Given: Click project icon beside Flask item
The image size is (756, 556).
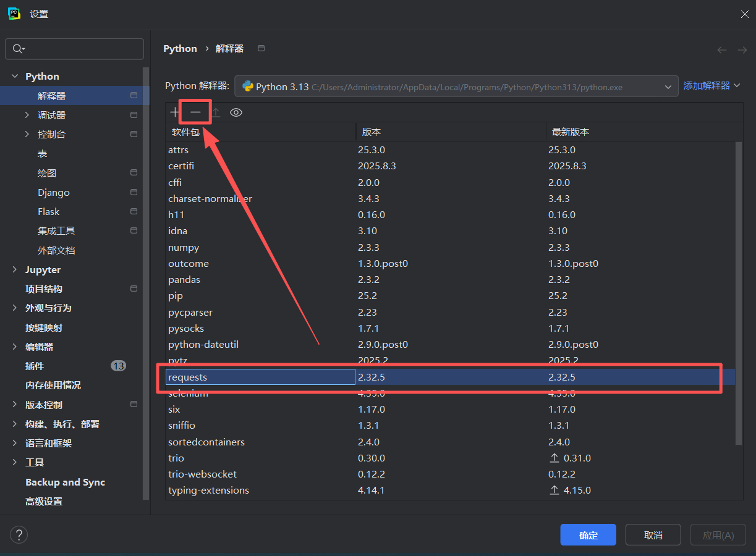Looking at the screenshot, I should [x=134, y=211].
